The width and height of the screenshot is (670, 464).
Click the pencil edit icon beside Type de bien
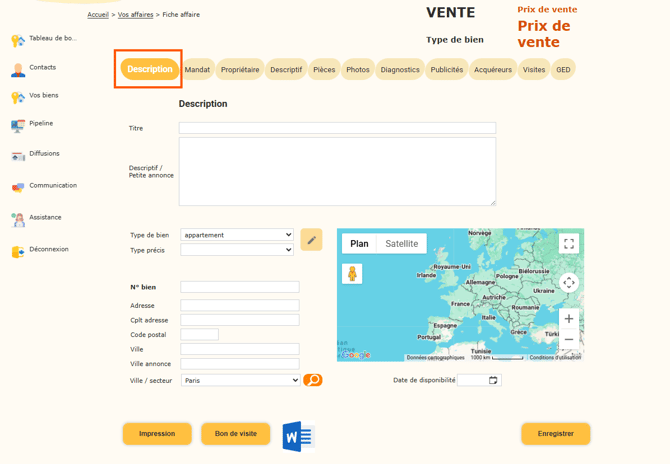tap(311, 240)
